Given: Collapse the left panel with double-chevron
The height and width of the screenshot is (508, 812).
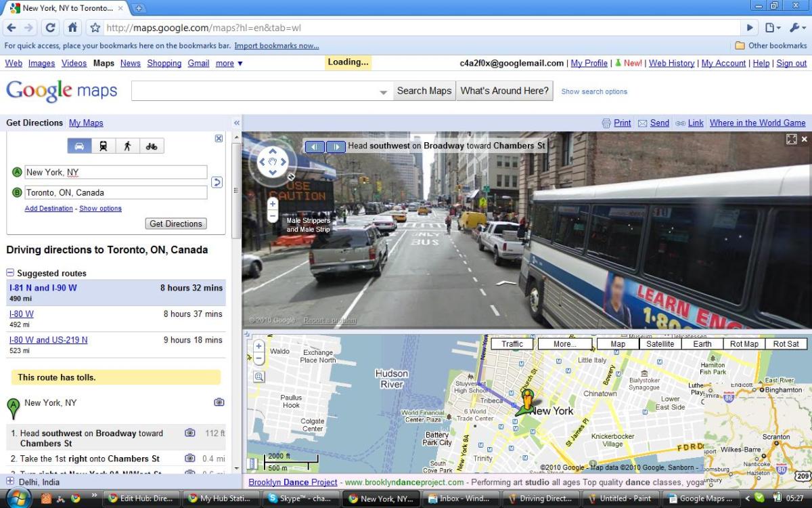Looking at the screenshot, I should coord(236,123).
